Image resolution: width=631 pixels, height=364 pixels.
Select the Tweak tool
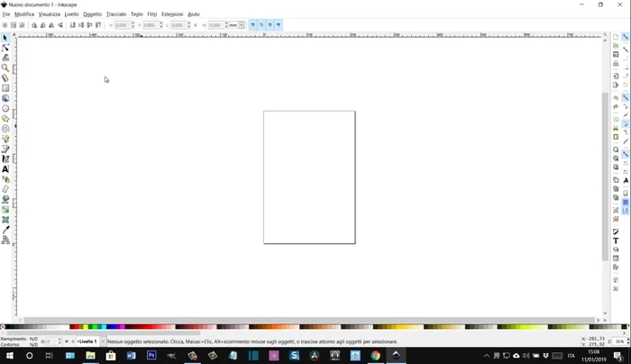click(5, 58)
